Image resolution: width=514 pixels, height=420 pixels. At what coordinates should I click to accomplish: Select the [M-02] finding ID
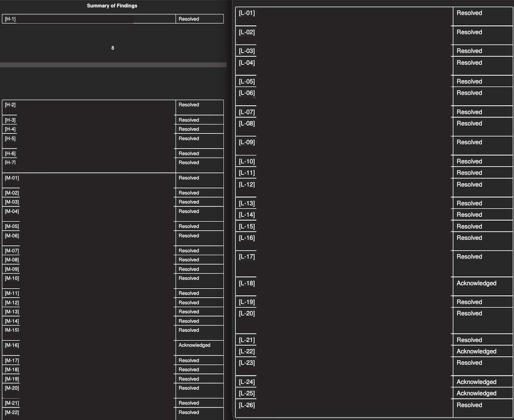tap(12, 193)
